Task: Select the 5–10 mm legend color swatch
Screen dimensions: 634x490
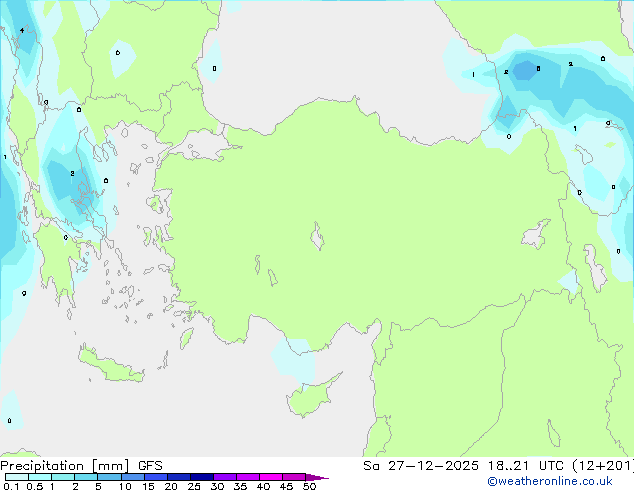Action: click(x=109, y=477)
